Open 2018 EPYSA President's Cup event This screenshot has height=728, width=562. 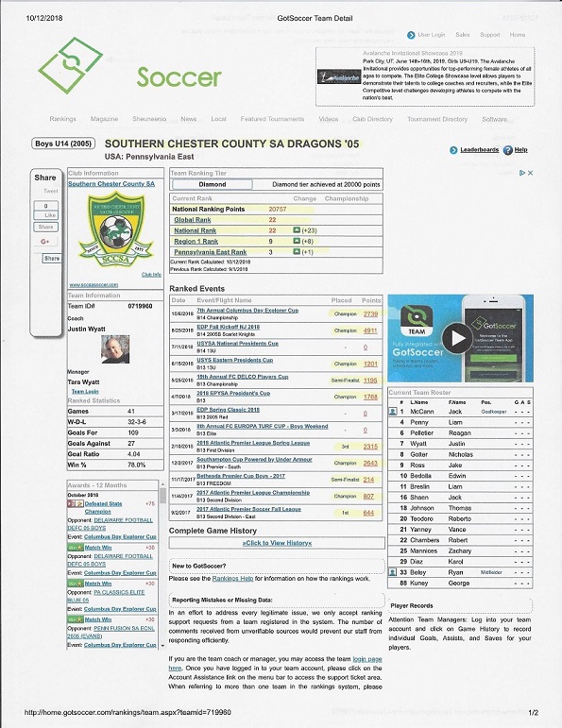[x=233, y=393]
